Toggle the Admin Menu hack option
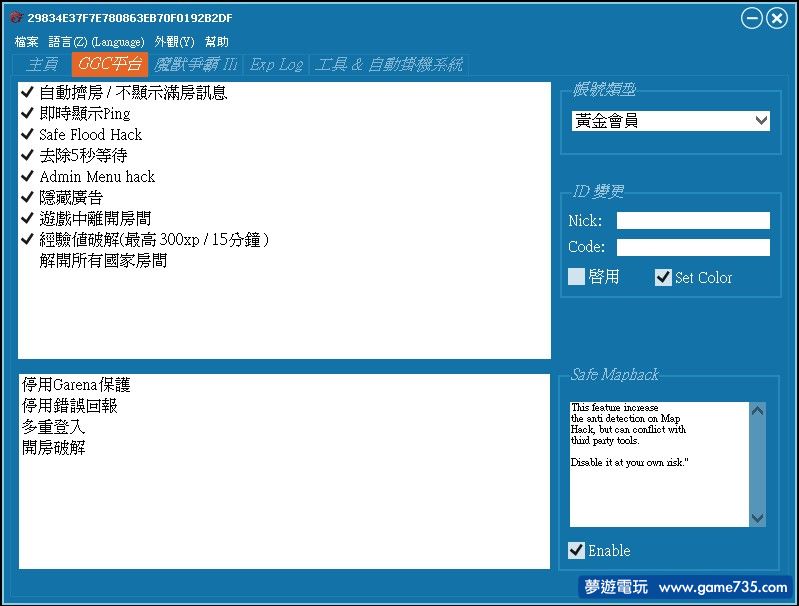Viewport: 799px width, 606px height. [28, 176]
